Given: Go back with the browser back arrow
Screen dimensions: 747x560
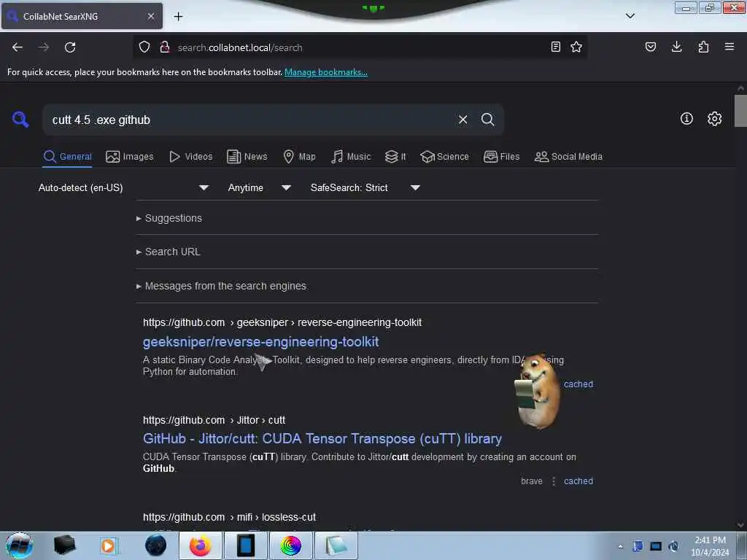Looking at the screenshot, I should [x=18, y=47].
